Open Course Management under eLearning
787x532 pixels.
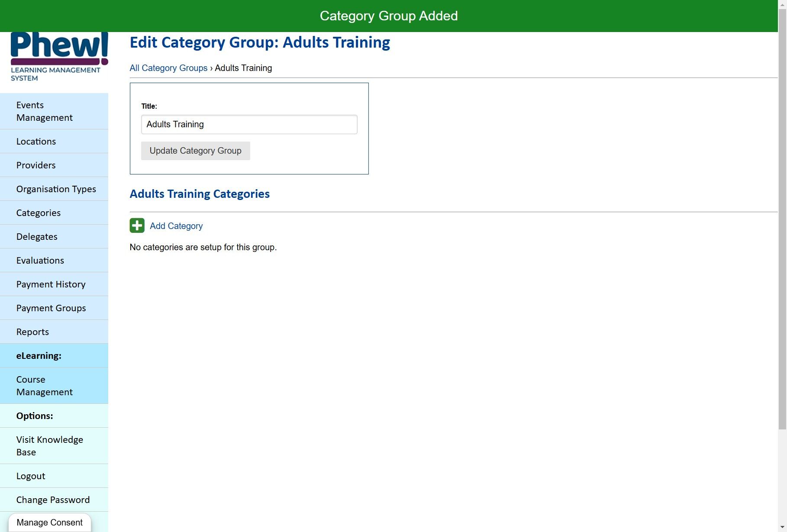click(45, 386)
